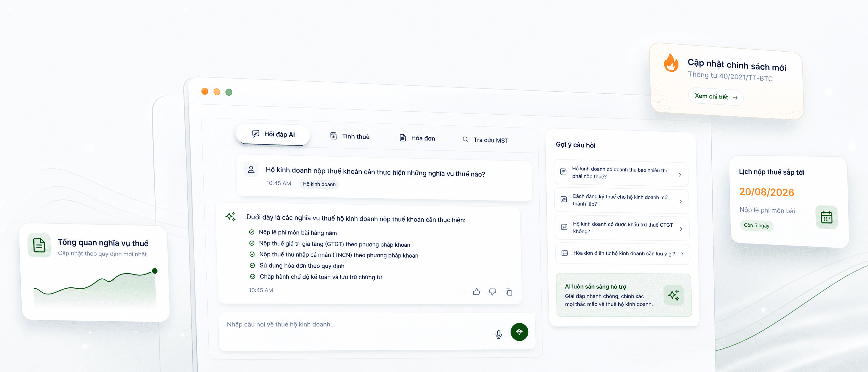The width and height of the screenshot is (868, 372).
Task: Click the end data point on the chart
Action: (155, 271)
